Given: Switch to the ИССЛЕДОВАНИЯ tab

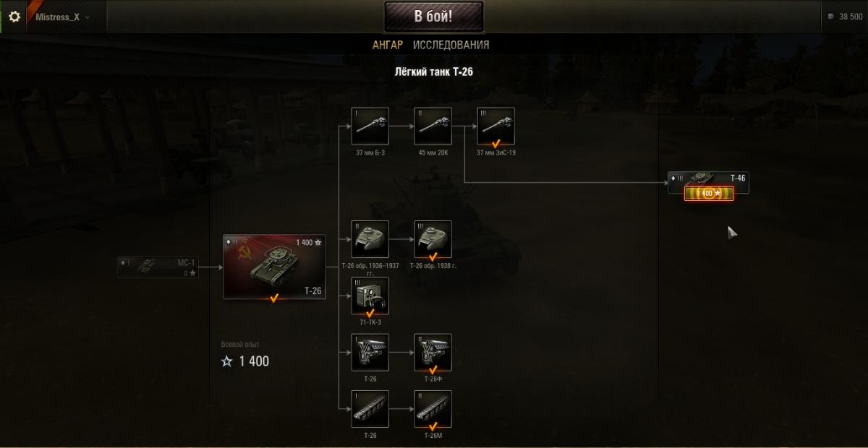Looking at the screenshot, I should click(451, 45).
